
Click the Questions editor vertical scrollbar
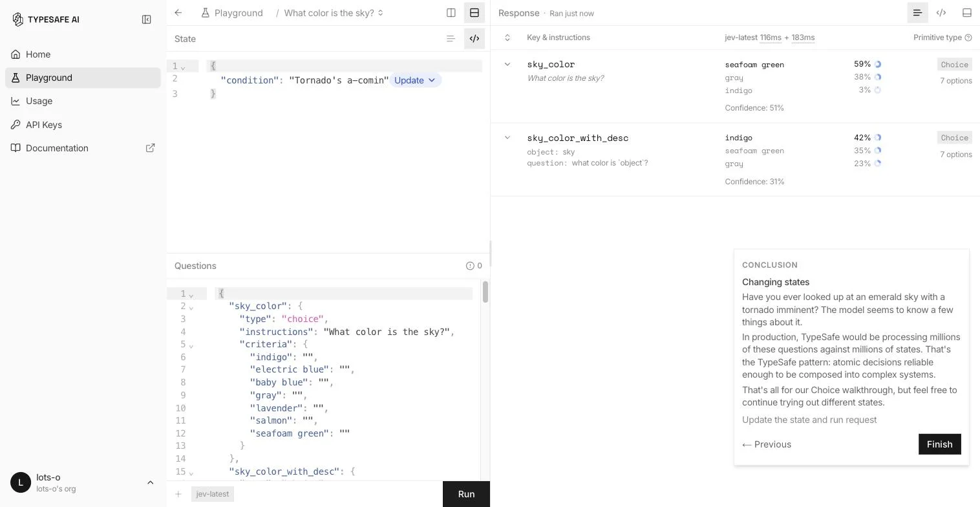(485, 292)
